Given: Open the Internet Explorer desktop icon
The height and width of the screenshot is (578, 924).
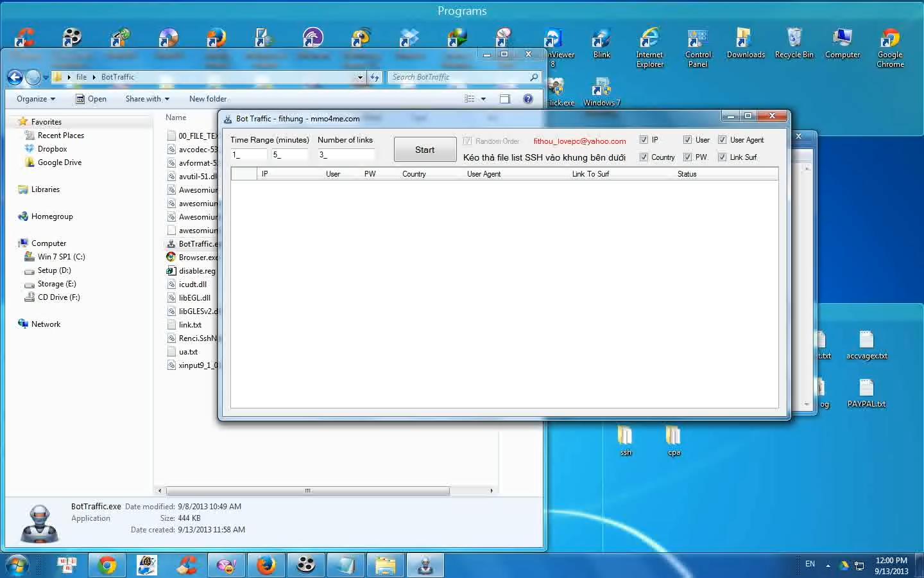Looking at the screenshot, I should click(x=649, y=48).
